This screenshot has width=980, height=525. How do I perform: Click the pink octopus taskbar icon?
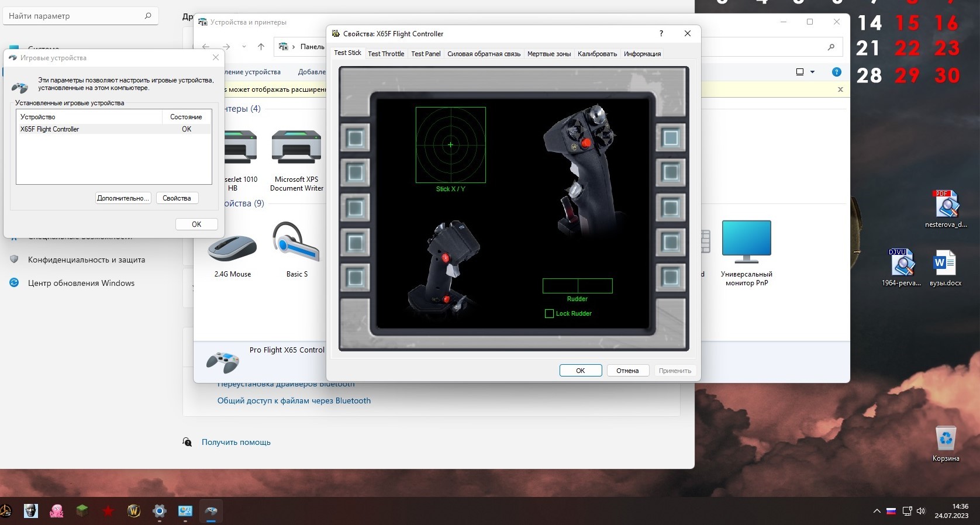click(57, 511)
